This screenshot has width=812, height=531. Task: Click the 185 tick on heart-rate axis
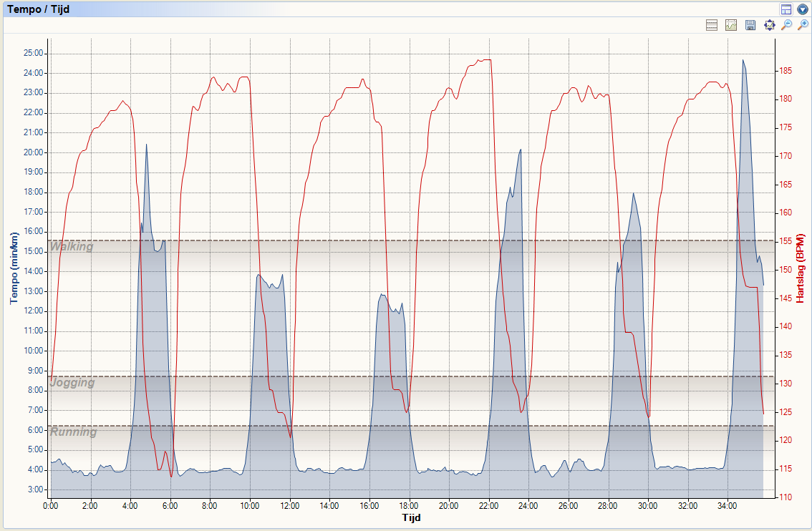pos(786,71)
